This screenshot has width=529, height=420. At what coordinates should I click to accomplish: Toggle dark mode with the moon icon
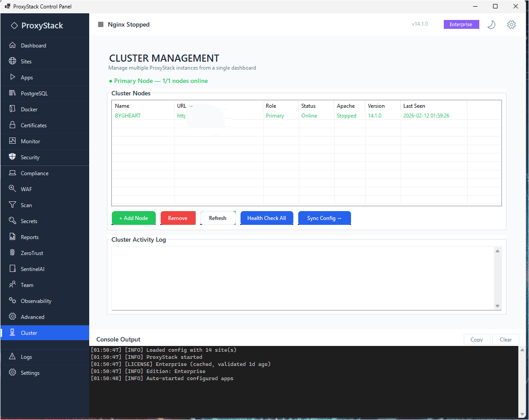pos(491,24)
